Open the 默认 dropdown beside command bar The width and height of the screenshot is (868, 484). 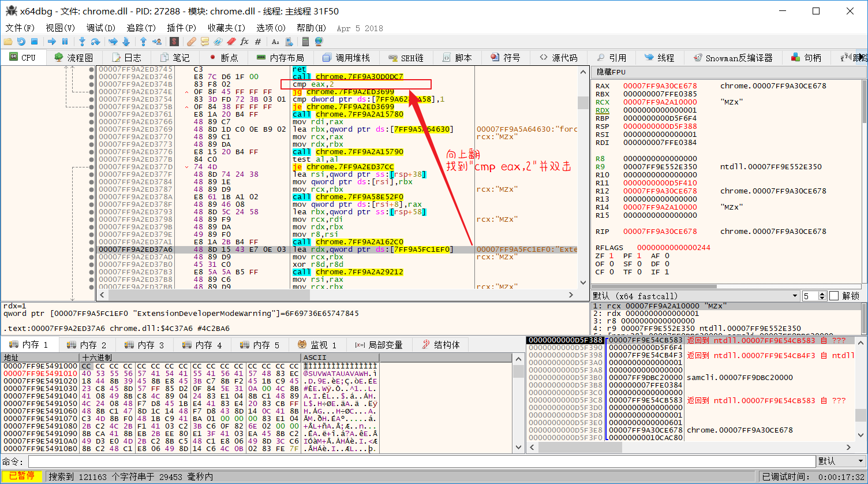coord(841,461)
